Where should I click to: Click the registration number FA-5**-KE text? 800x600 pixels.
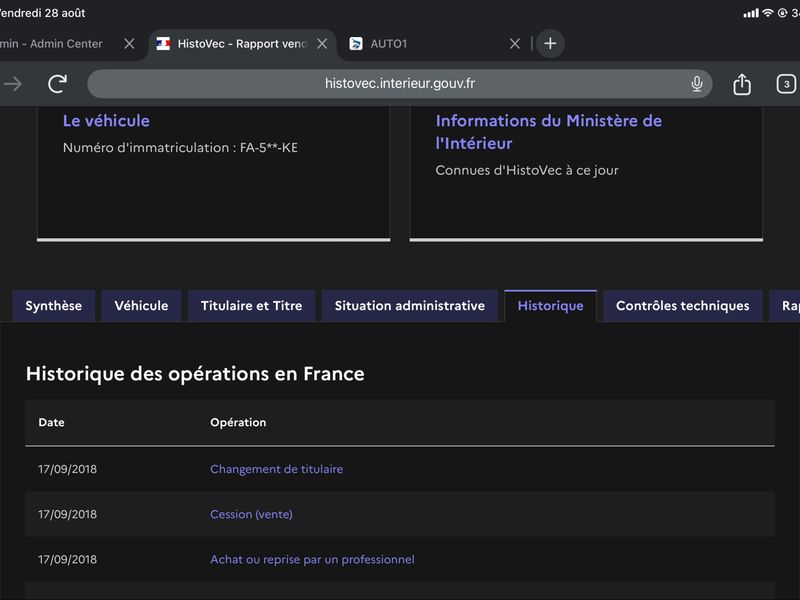point(269,147)
